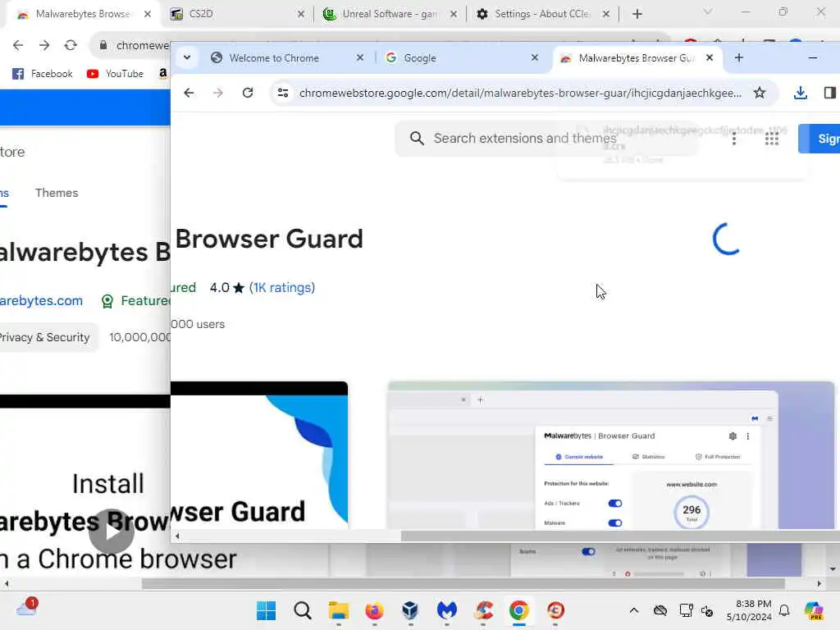The width and height of the screenshot is (840, 630).
Task: Close the Google tab
Action: [535, 57]
